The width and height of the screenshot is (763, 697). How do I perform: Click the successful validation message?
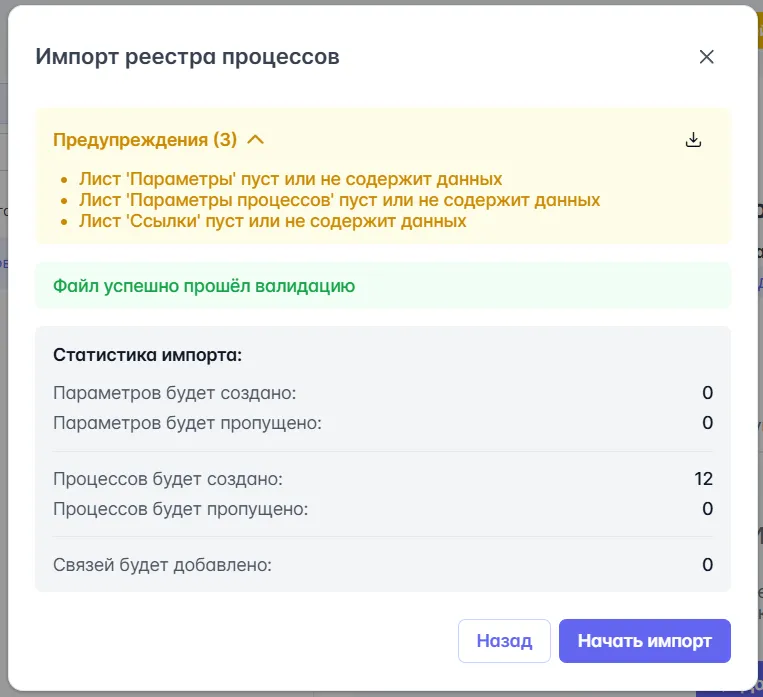tap(204, 286)
